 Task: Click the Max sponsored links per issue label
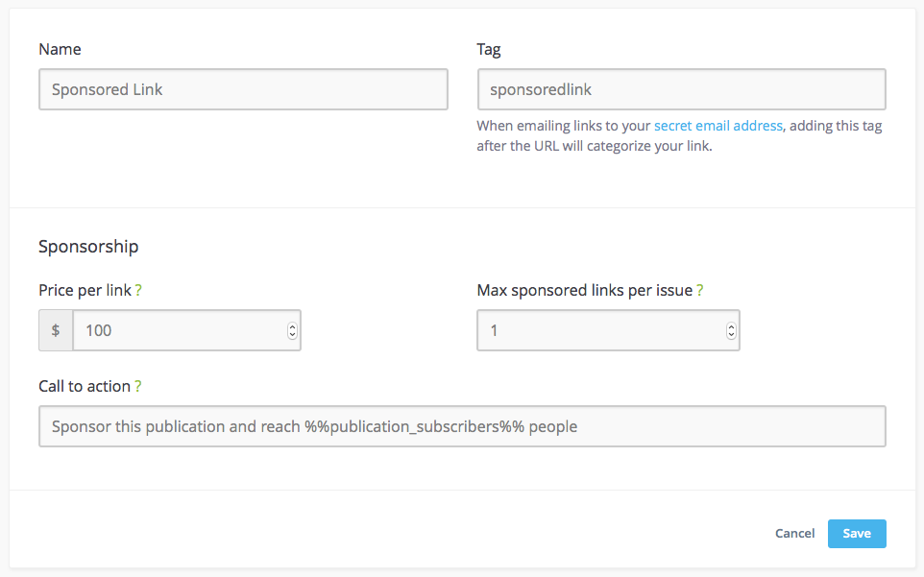pos(584,290)
